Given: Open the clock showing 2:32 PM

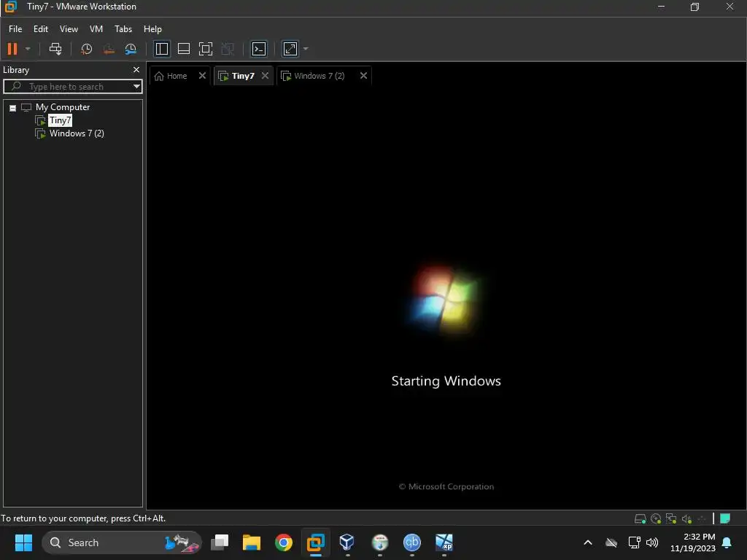Looking at the screenshot, I should click(x=693, y=542).
